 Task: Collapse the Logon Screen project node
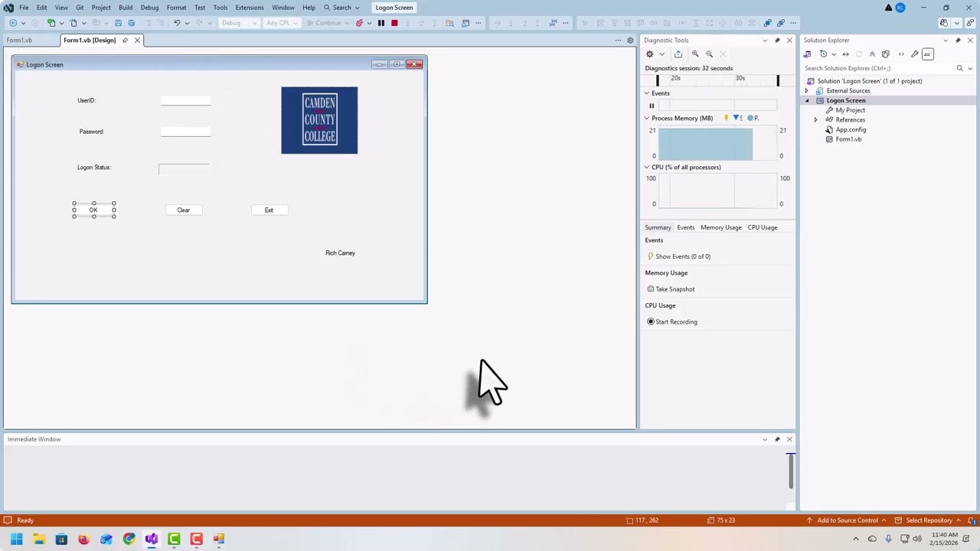(806, 101)
